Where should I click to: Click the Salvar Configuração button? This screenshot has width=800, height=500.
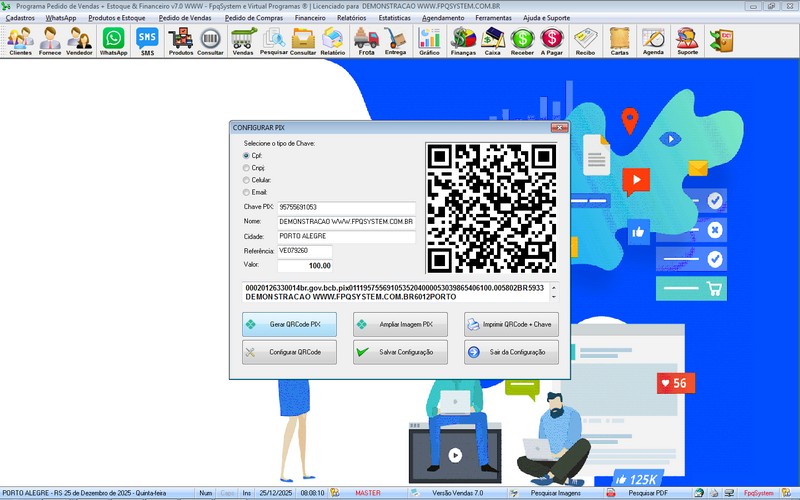tap(400, 352)
